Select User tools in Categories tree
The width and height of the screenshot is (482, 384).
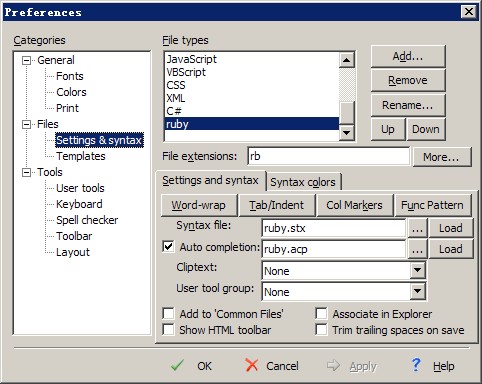pos(80,188)
